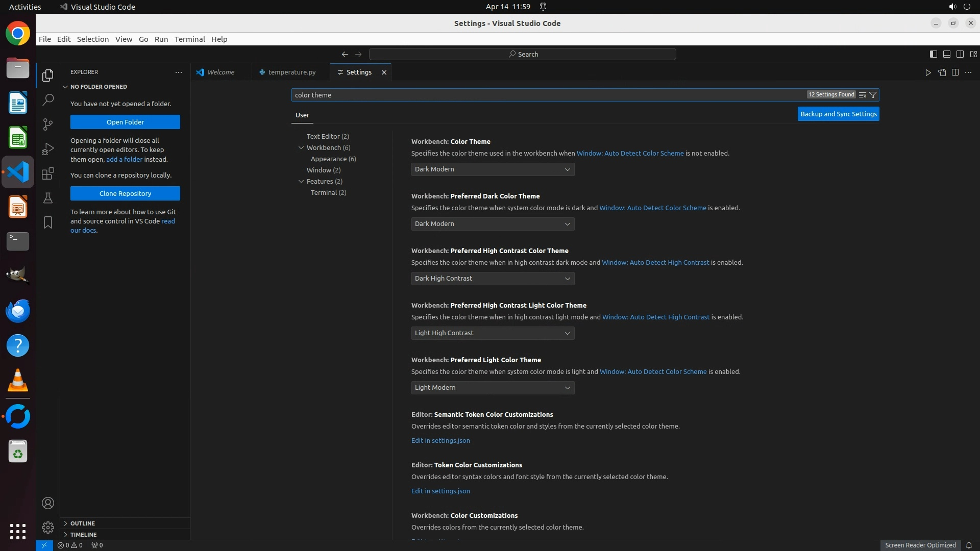Toggle secondary side bar layout icon
980x551 pixels.
(x=960, y=54)
